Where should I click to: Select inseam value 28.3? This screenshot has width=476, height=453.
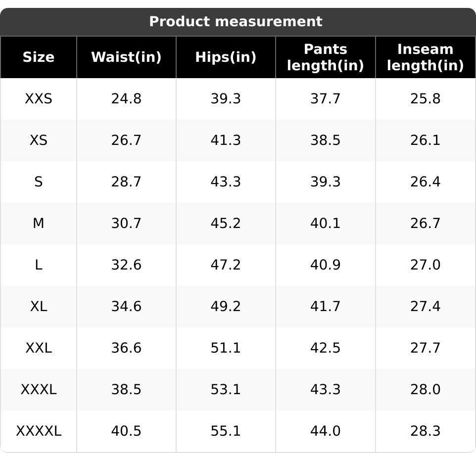426,431
